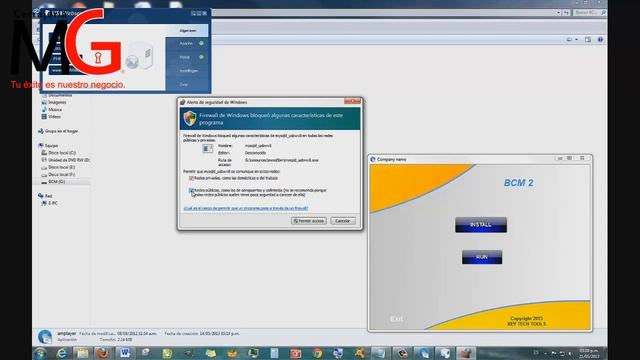Image resolution: width=640 pixels, height=360 pixels.
Task: Select Documentos in the Explorer sidebar
Action: (x=57, y=95)
